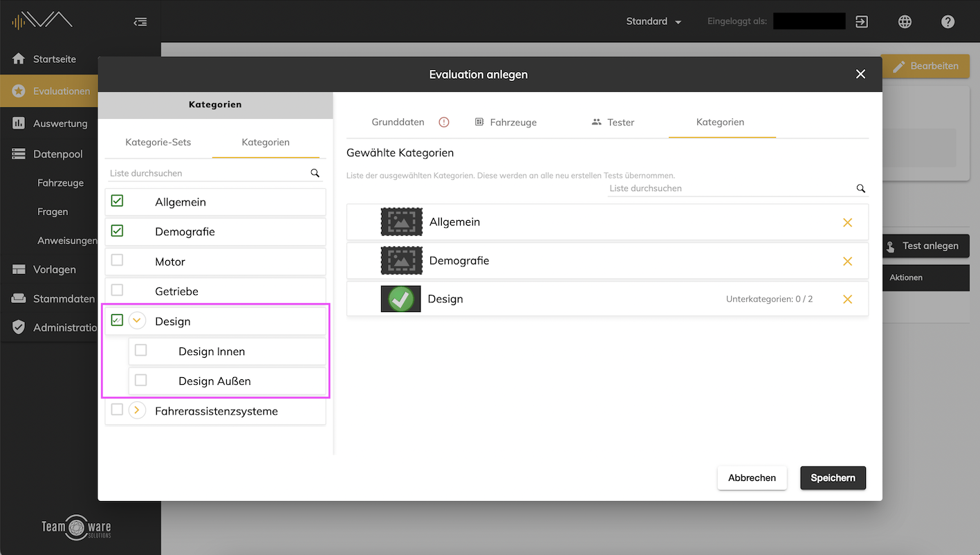Remove Allgemein with its X icon
This screenshot has height=555, width=980.
point(847,222)
